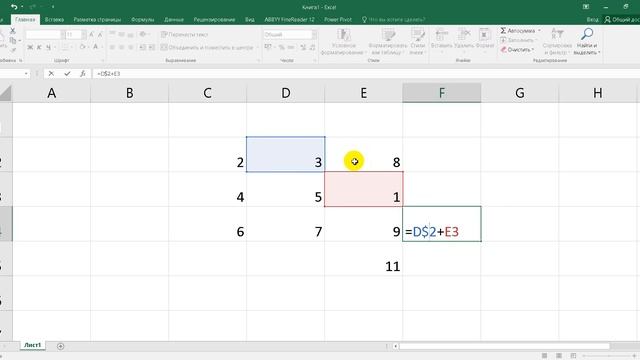Click the Ribbon display options icon
Screen dimensions: 640x360
[x=586, y=7]
